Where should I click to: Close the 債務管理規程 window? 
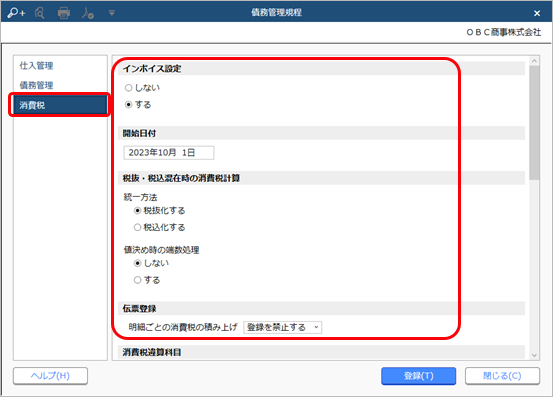pos(537,13)
